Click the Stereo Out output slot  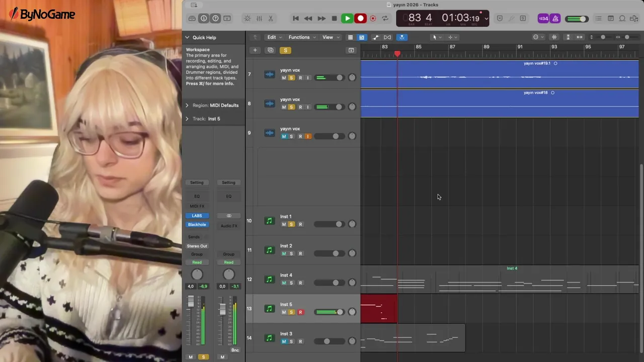pyautogui.click(x=197, y=246)
